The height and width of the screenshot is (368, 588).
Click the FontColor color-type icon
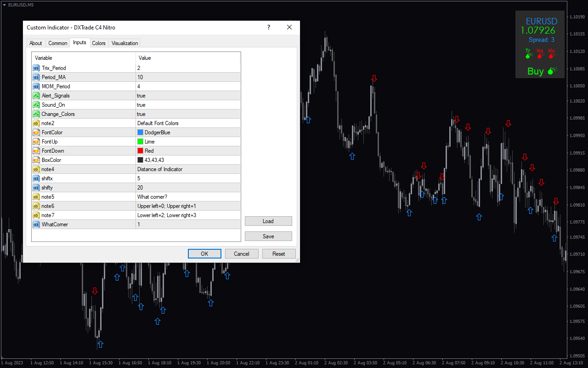pyautogui.click(x=36, y=132)
